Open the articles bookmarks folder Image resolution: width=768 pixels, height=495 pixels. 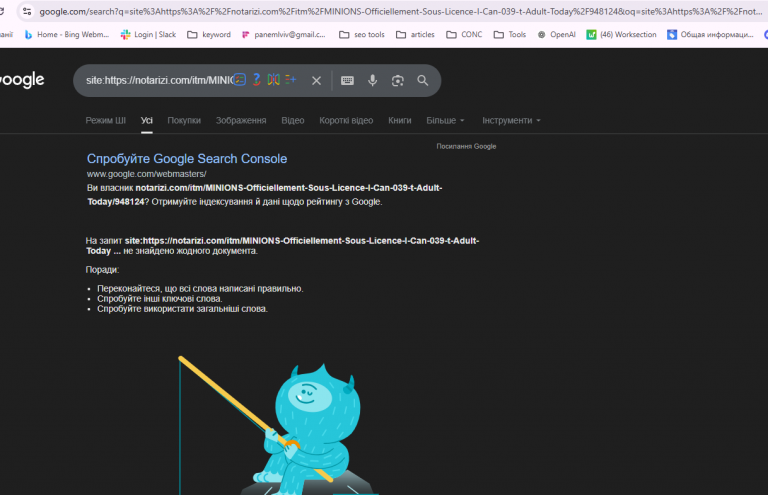tap(415, 34)
